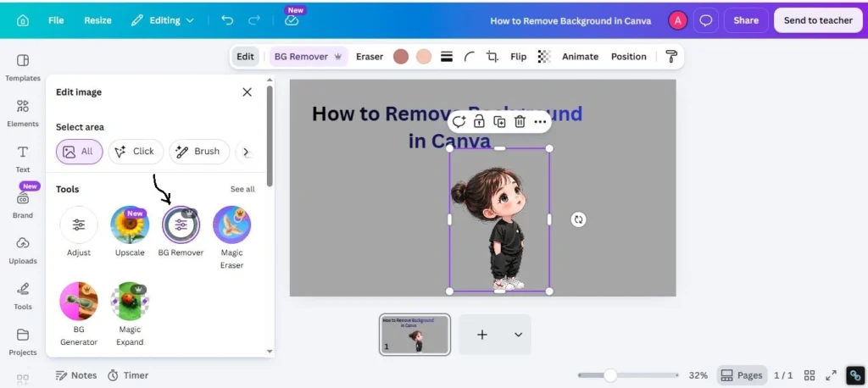Viewport: 868px width, 388px height.
Task: Close the Edit image panel
Action: tap(247, 91)
